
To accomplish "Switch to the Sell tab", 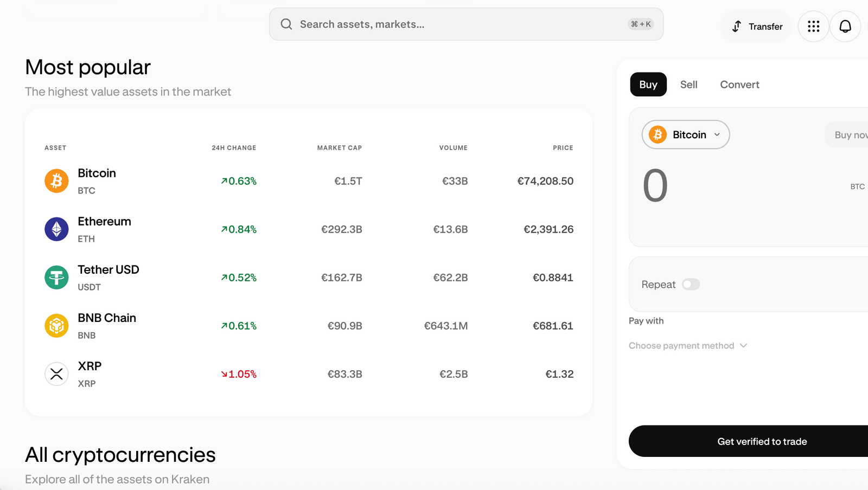I will click(688, 85).
